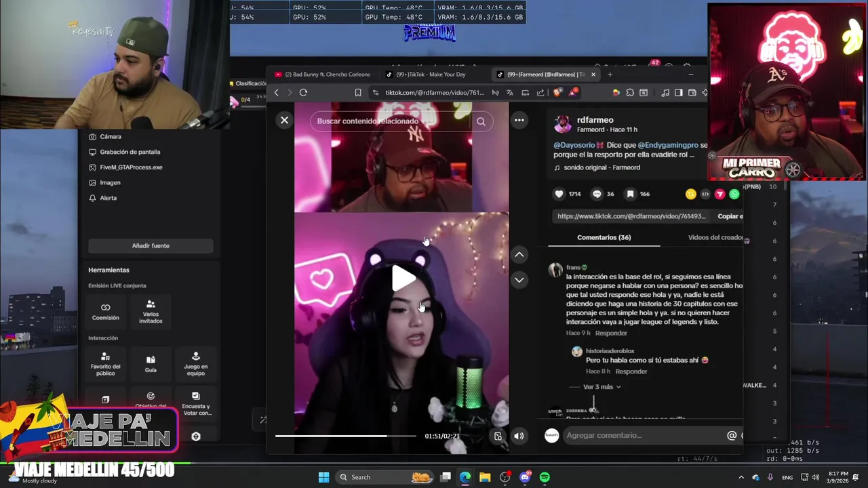Switch to Bad Bunny ft. Chencho Corleone tab
868x488 pixels.
323,75
